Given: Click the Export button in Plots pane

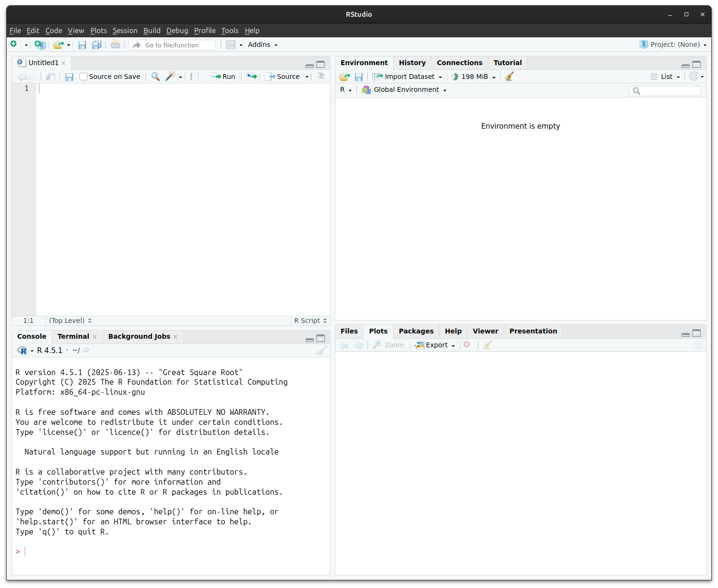Looking at the screenshot, I should pyautogui.click(x=435, y=345).
